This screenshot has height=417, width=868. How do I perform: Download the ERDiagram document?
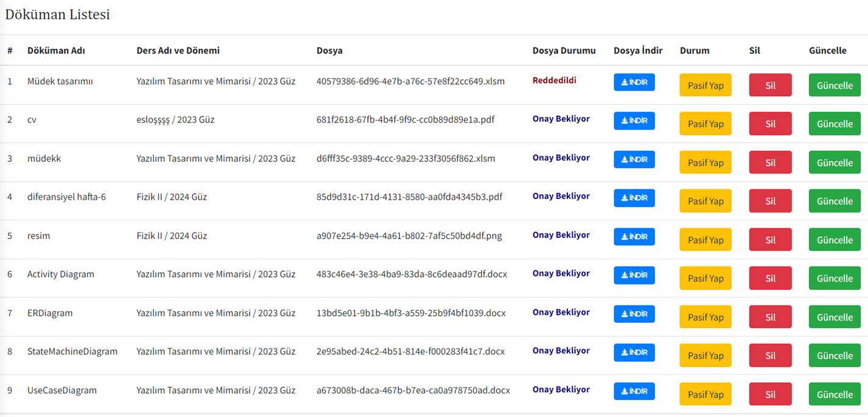634,314
